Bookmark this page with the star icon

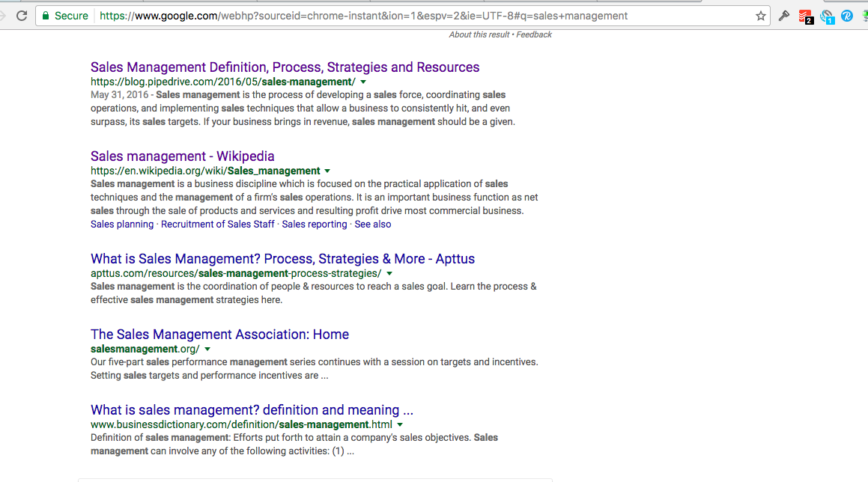coord(761,16)
